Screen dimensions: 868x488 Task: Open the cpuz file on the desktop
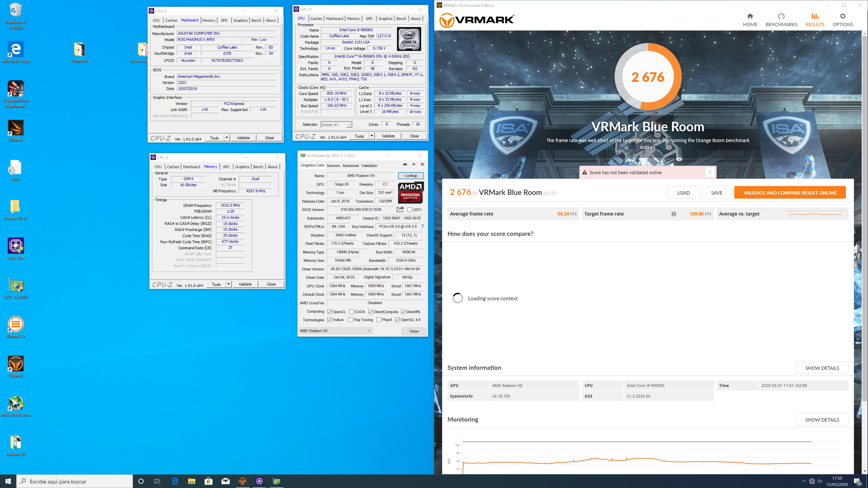tap(16, 170)
